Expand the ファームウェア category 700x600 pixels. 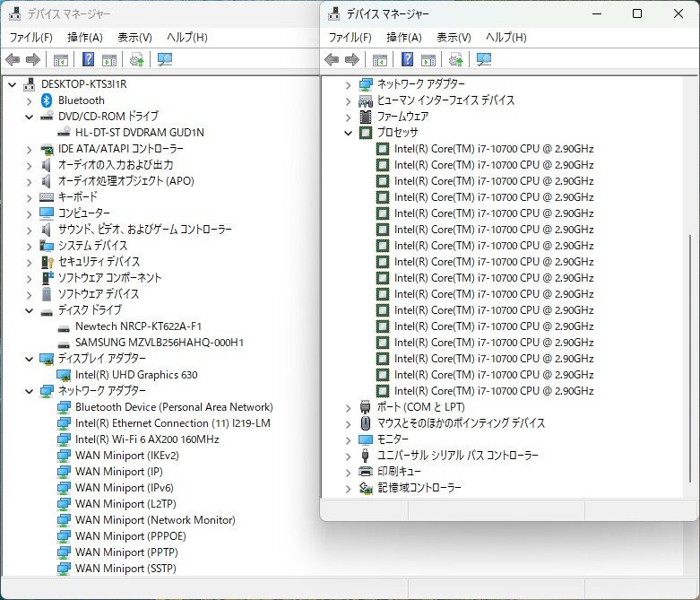(x=349, y=117)
